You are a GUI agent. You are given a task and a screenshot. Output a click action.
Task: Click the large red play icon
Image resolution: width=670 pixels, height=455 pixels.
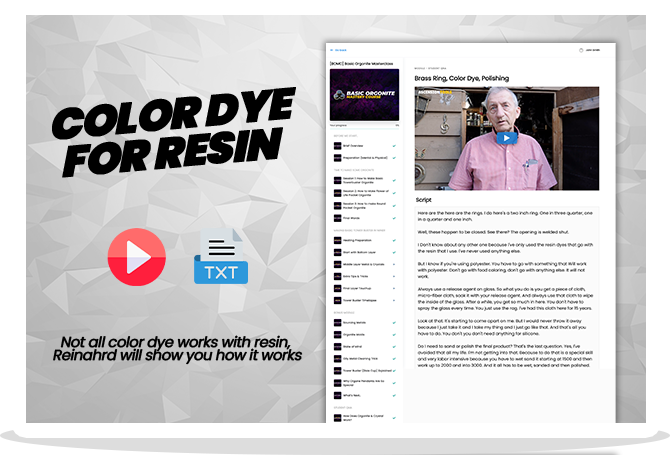click(137, 257)
